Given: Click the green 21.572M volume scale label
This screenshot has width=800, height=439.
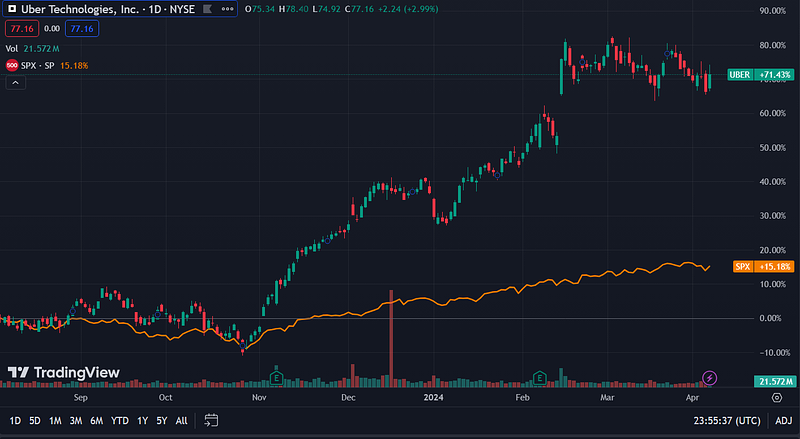Looking at the screenshot, I should [x=774, y=381].
